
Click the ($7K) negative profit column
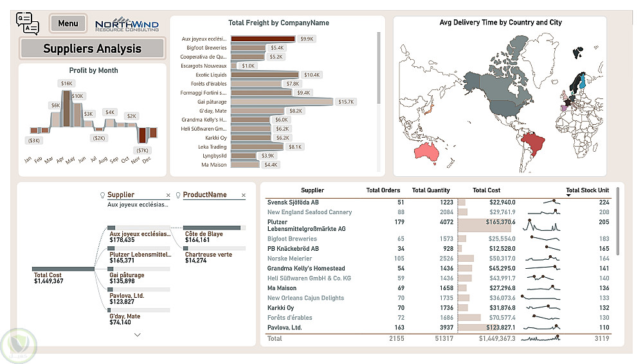click(142, 135)
